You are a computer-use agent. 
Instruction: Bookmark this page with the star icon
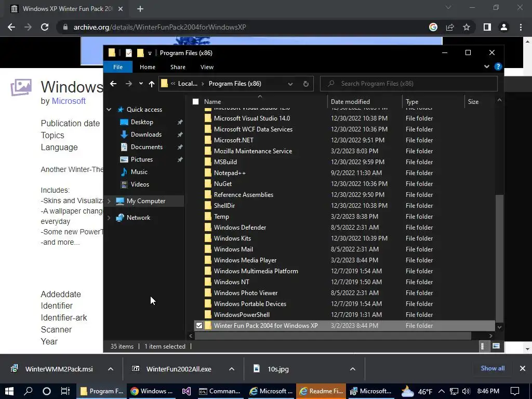[467, 27]
